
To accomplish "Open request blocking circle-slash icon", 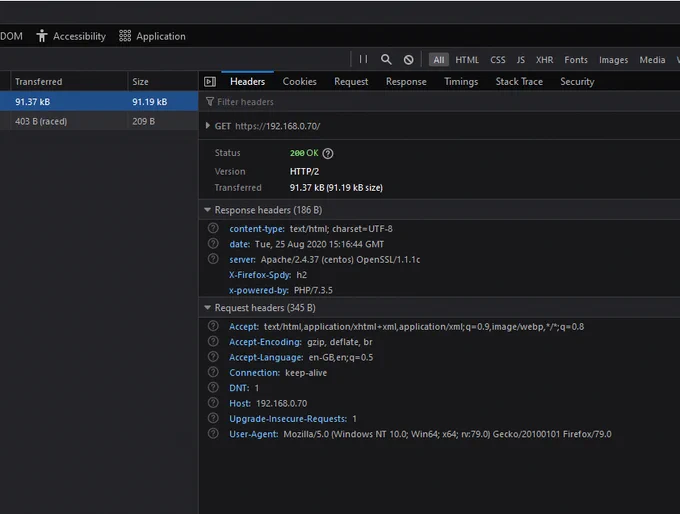I will (x=409, y=60).
